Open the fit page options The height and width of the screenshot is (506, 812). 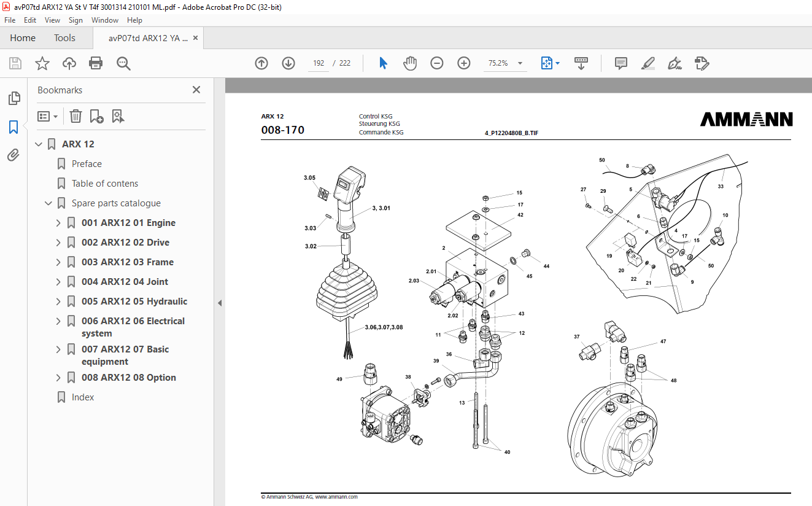click(x=550, y=63)
